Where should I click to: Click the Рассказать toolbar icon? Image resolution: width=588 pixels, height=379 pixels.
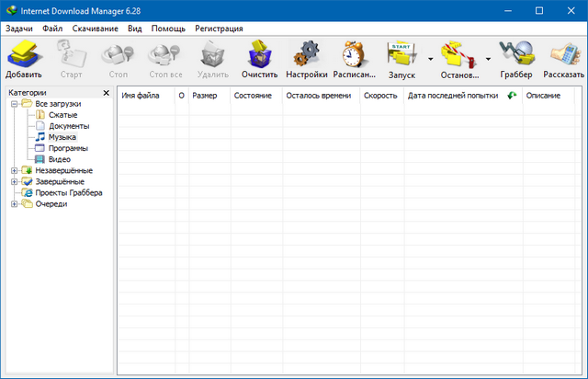pyautogui.click(x=563, y=53)
